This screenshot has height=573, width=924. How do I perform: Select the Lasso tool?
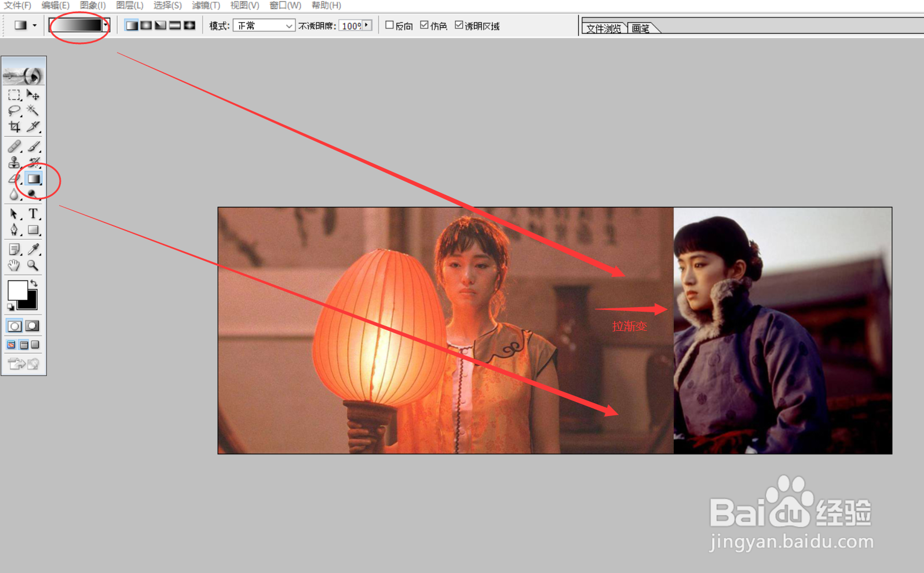click(14, 111)
